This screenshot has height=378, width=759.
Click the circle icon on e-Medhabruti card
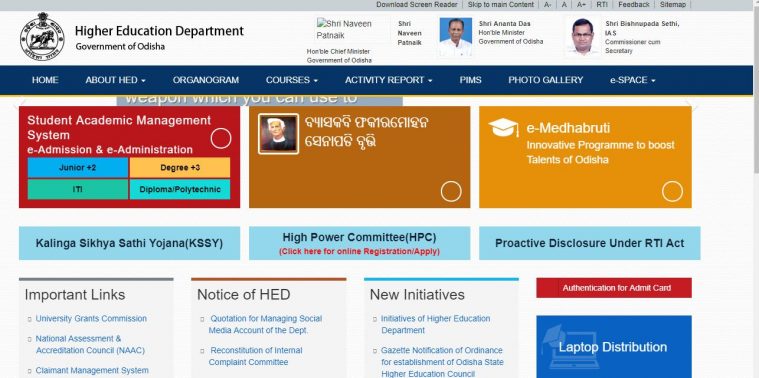(672, 191)
